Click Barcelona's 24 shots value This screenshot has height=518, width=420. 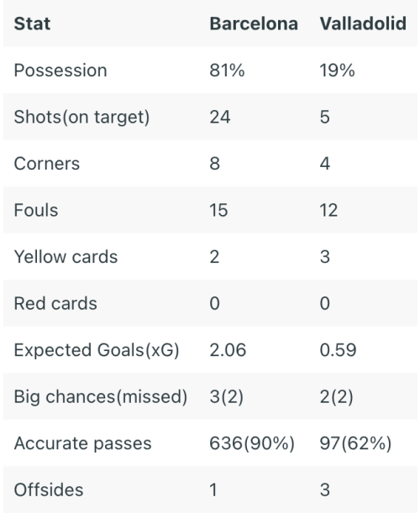tap(220, 117)
